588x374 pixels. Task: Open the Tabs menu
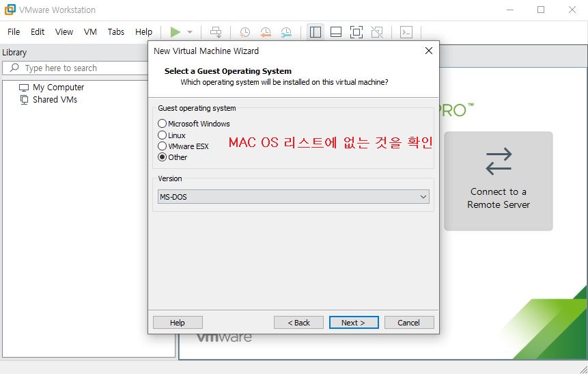116,32
